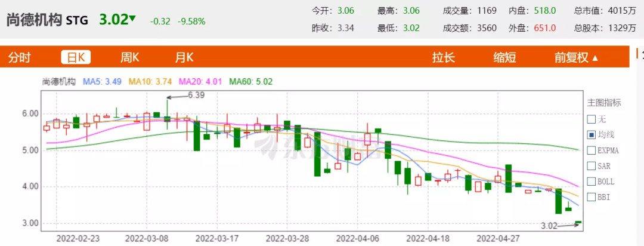Switch to the 分时 intraday tab
The height and width of the screenshot is (246, 644).
tap(20, 57)
